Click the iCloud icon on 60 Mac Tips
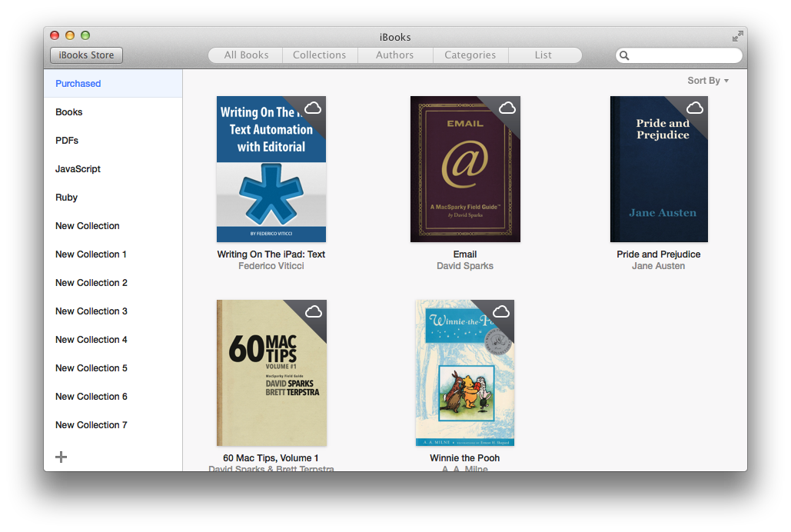The image size is (791, 532). click(x=314, y=311)
